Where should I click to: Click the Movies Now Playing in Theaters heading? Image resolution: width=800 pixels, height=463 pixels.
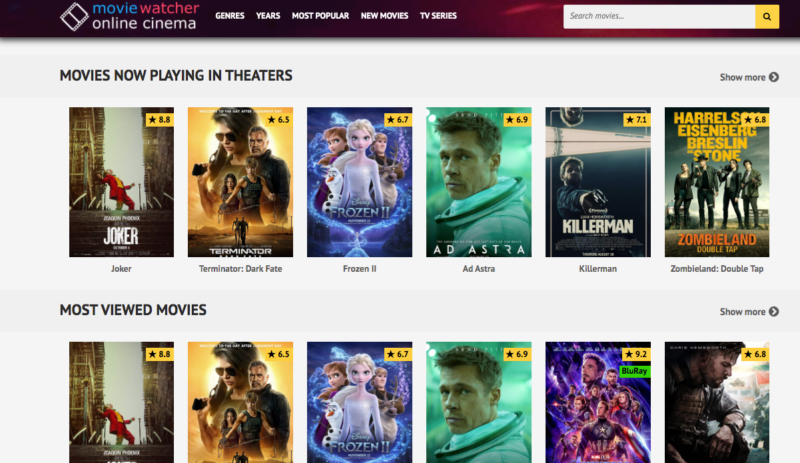[x=176, y=76]
